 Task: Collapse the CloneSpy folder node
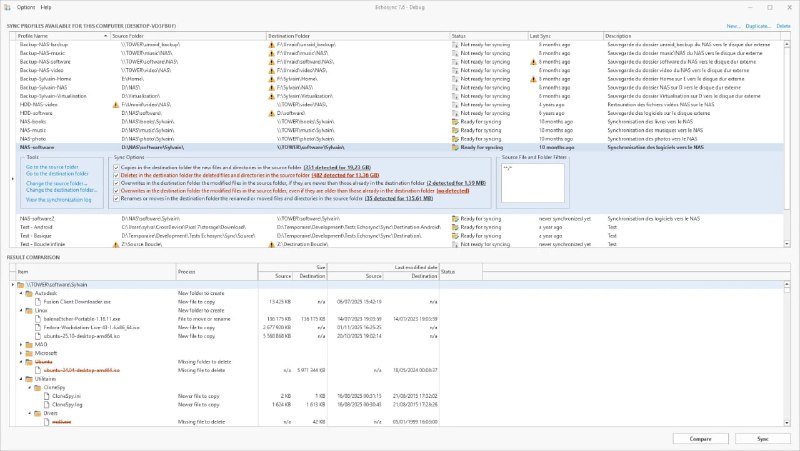[30, 387]
